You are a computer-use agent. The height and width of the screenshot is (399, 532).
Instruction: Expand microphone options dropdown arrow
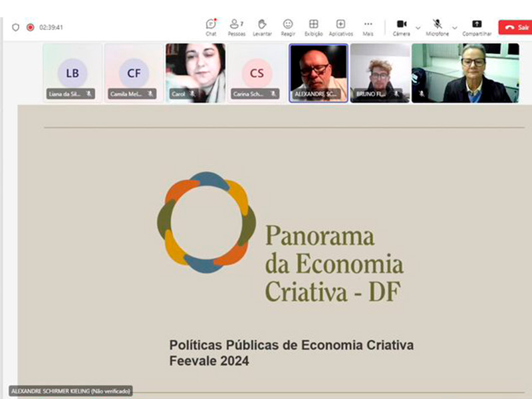click(x=455, y=28)
